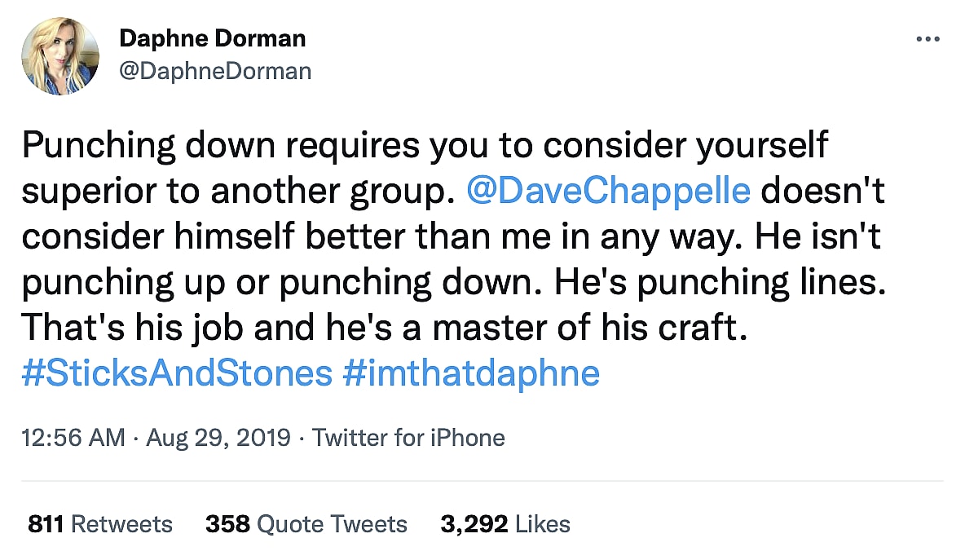View the 811 Retweets list
Image resolution: width=965 pixels, height=560 pixels.
pos(99,523)
